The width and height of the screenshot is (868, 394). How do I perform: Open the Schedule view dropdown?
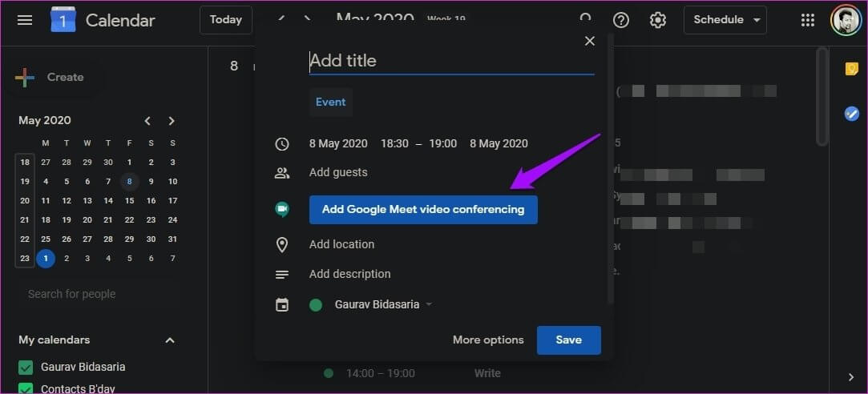click(x=725, y=20)
